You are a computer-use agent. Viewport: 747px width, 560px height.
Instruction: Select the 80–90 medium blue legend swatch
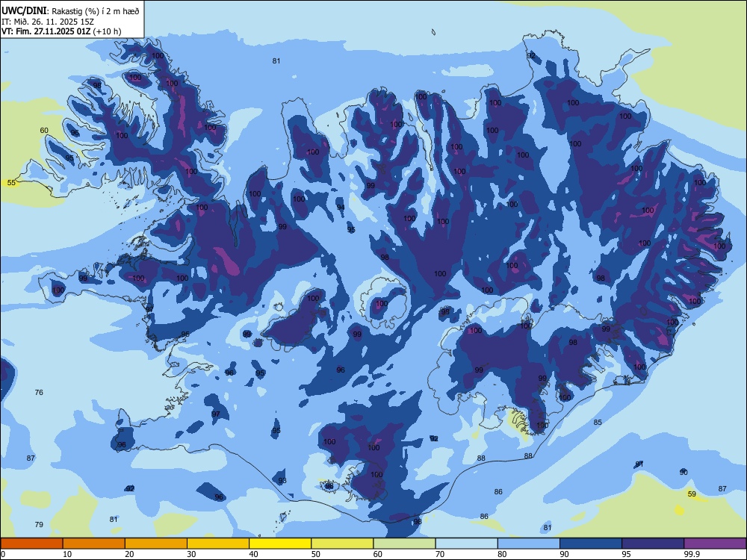click(529, 544)
